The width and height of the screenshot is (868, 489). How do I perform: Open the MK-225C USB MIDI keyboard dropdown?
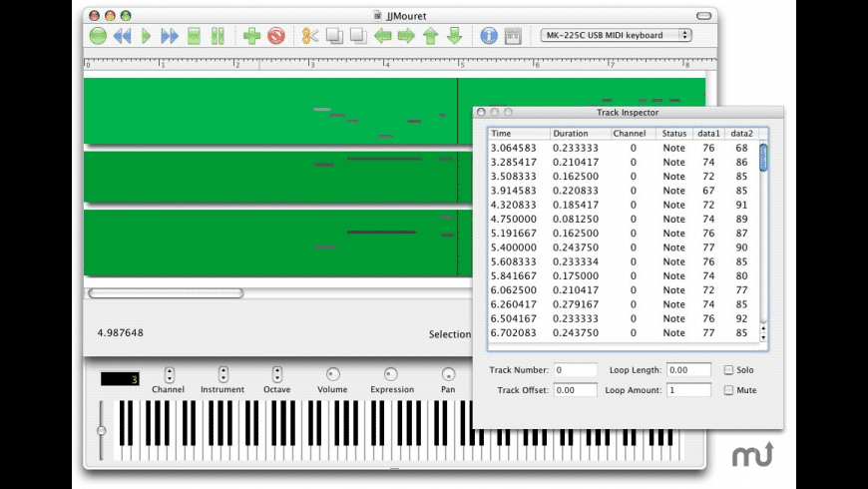point(616,35)
